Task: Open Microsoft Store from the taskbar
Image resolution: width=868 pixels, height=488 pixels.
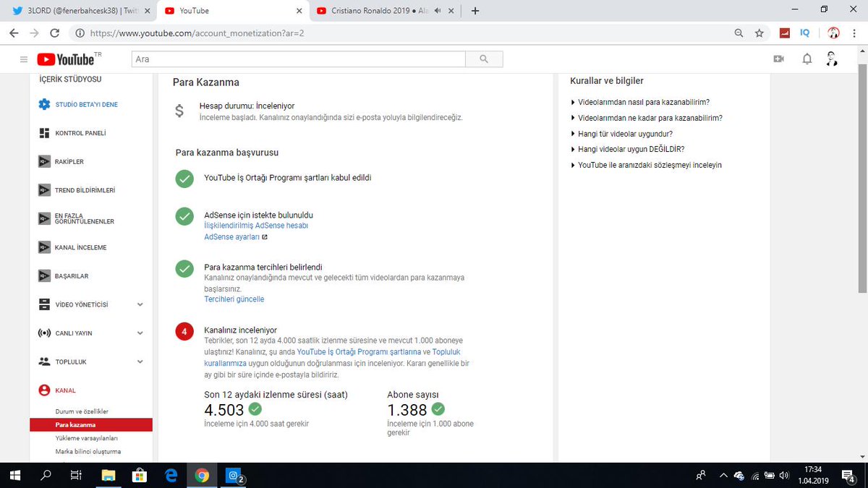Action: coord(140,475)
